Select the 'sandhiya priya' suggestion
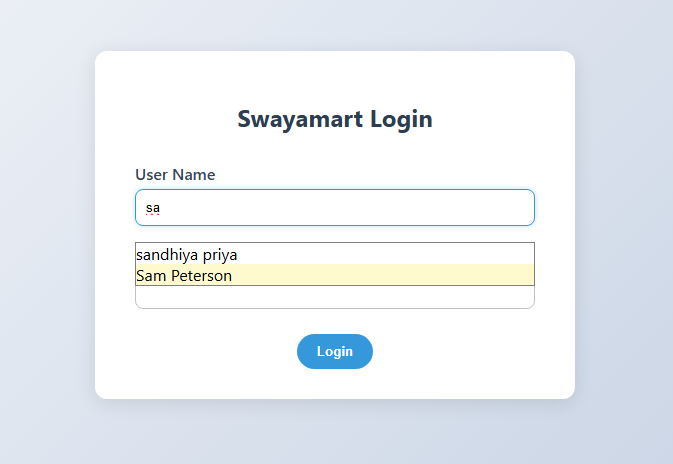Screen dimensions: 673x464 click(187, 254)
